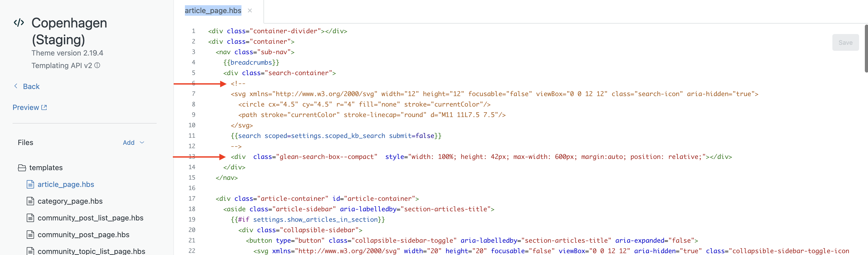
Task: Click the Save button
Action: coord(845,42)
